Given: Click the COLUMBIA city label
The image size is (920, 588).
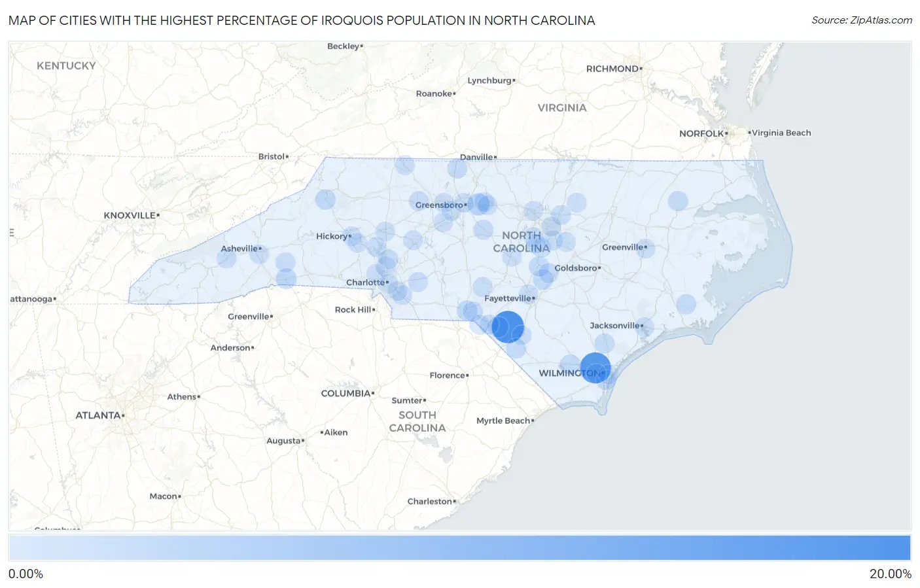Looking at the screenshot, I should point(345,393).
